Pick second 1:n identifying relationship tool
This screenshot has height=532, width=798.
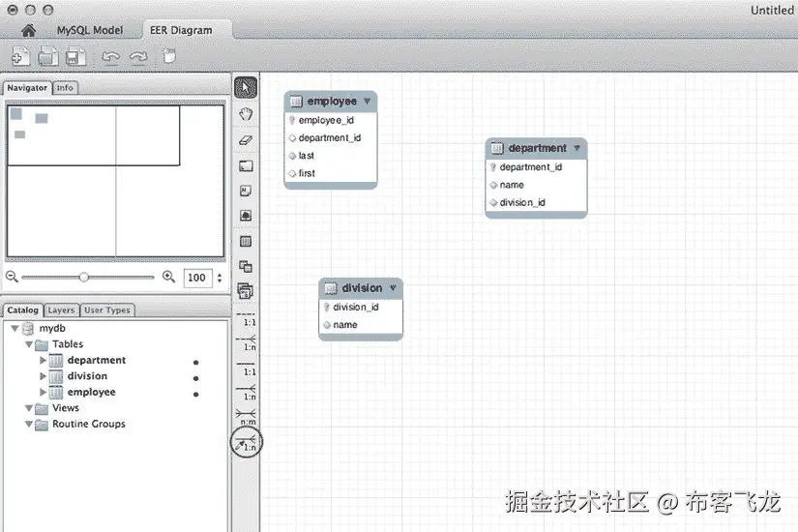coord(247,393)
